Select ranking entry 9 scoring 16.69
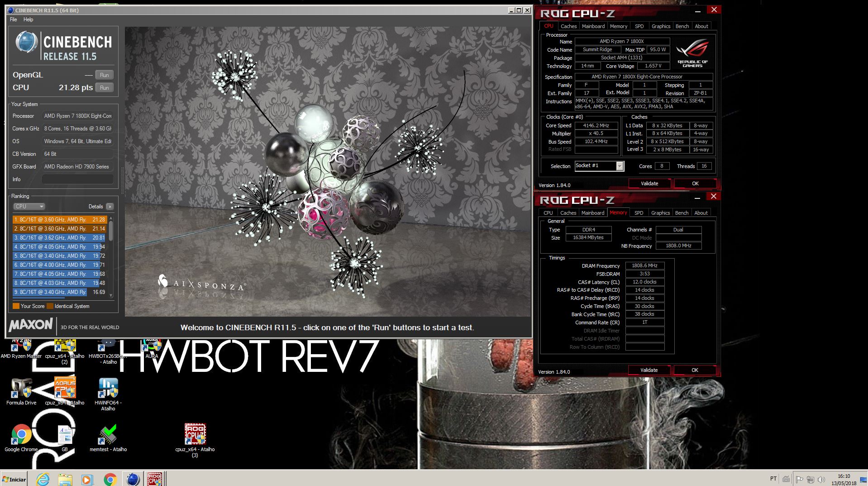The height and width of the screenshot is (486, 868). [60, 292]
